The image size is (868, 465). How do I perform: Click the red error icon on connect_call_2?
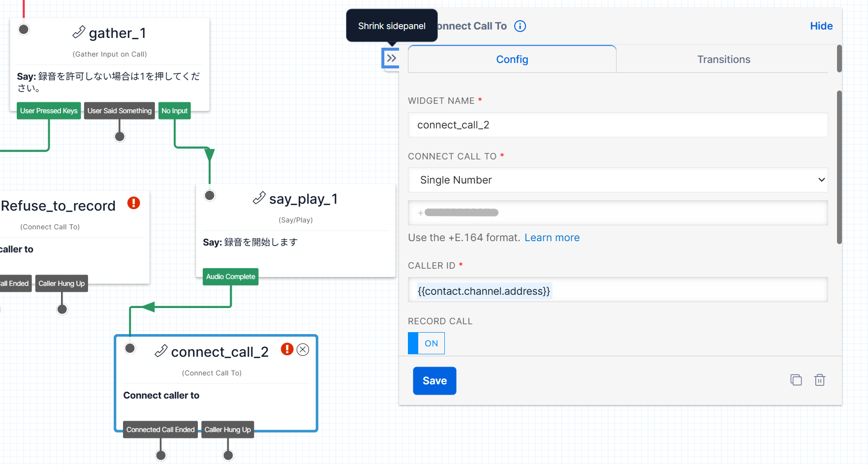coord(287,349)
